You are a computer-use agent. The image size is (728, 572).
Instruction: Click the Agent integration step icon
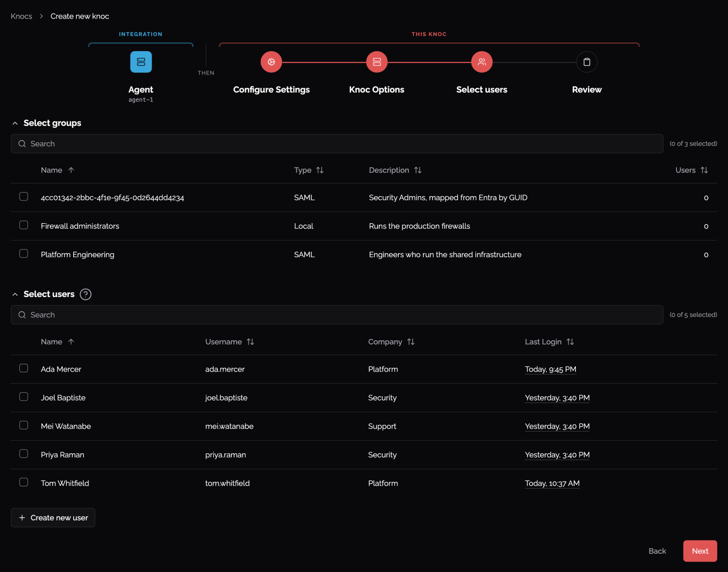pos(141,62)
